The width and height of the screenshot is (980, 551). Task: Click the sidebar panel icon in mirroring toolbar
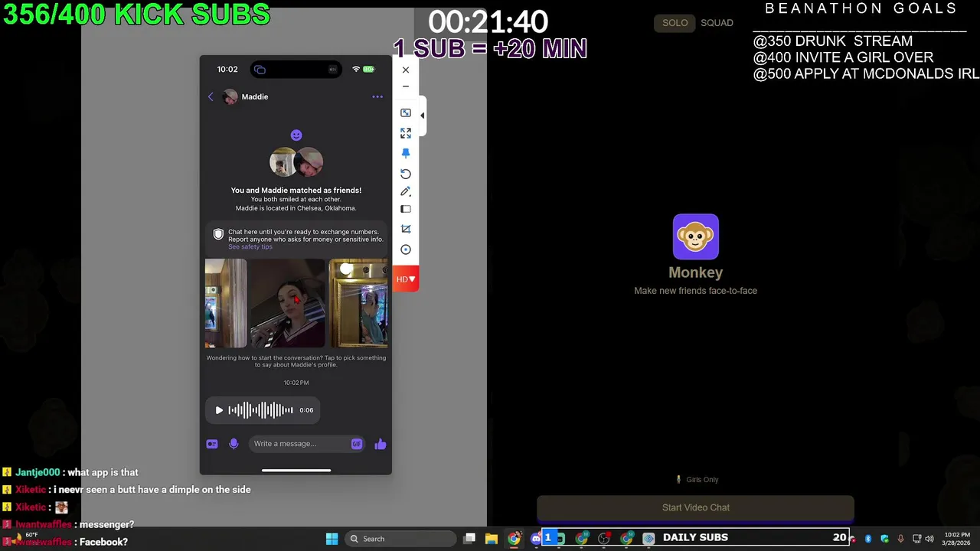(406, 209)
